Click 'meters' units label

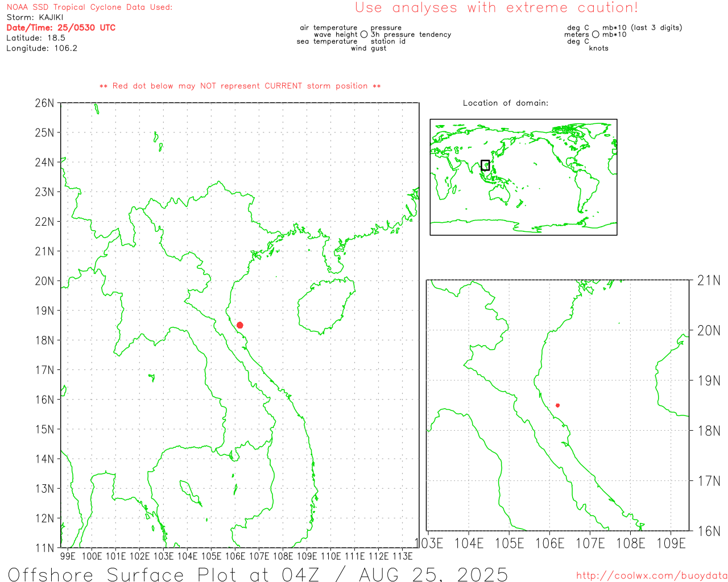point(577,35)
